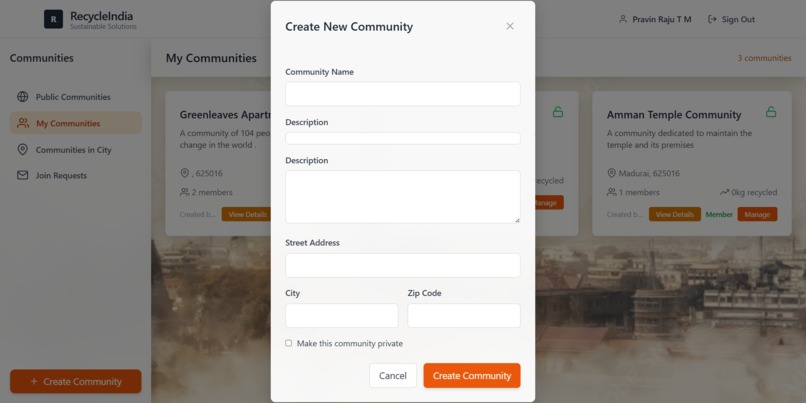Click the map pin icon in sidebar
Screen dimensions: 806x403
pyautogui.click(x=23, y=150)
